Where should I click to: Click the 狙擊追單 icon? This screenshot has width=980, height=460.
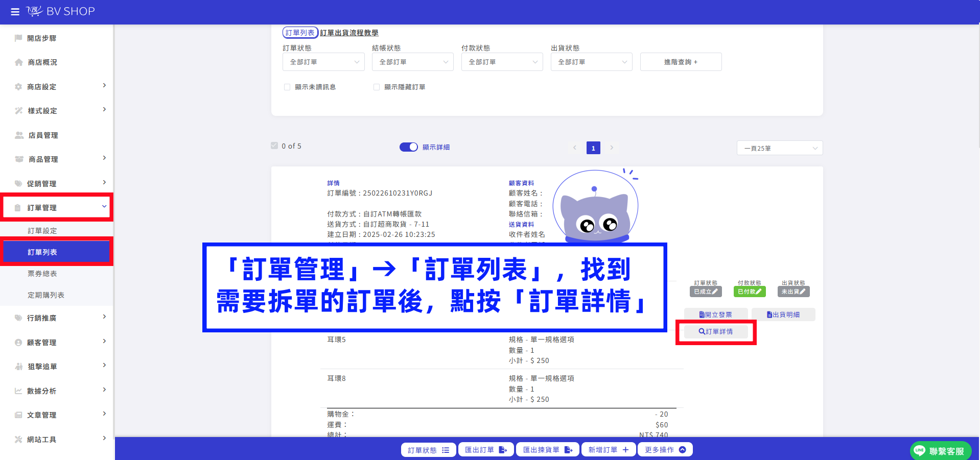(x=19, y=367)
